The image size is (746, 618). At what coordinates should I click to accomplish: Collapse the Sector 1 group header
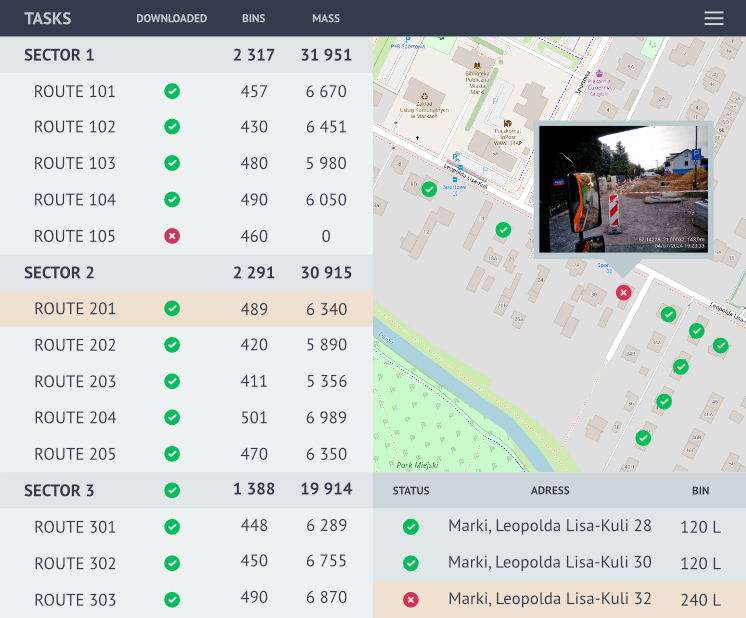click(x=59, y=55)
